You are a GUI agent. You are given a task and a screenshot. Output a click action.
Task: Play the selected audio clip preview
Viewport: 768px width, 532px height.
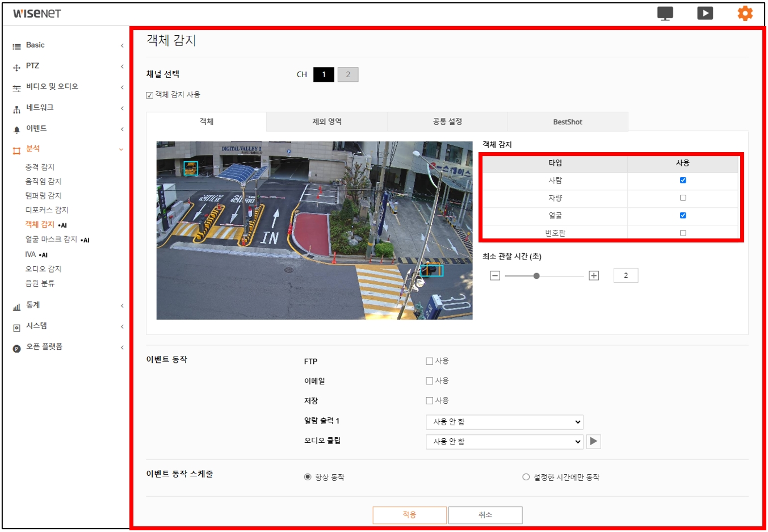click(594, 441)
